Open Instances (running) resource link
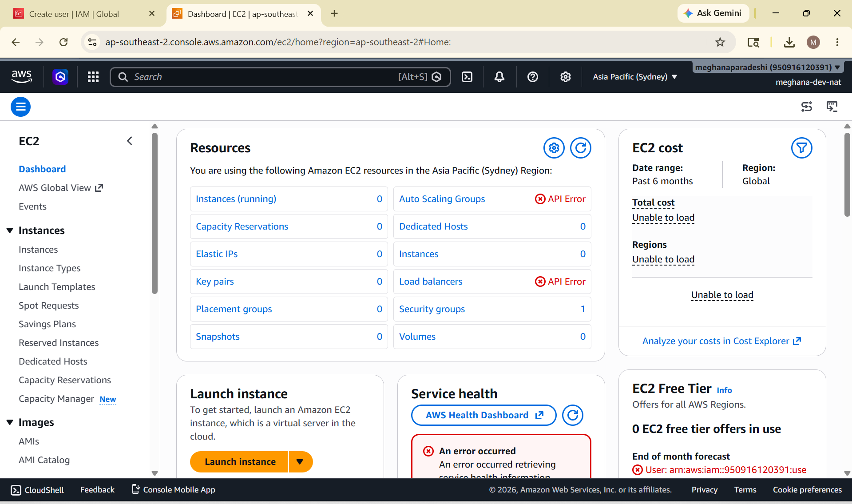852x504 pixels. point(236,199)
